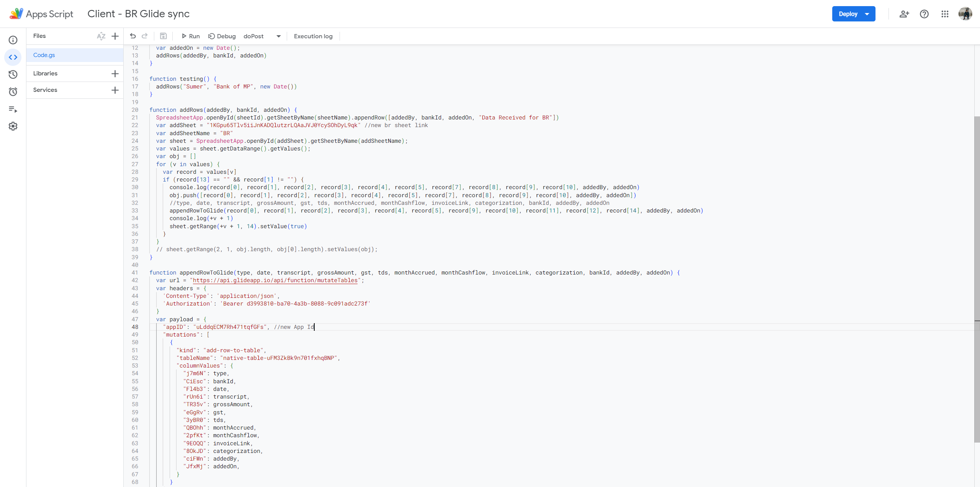Screen dimensions: 980x487
Task: Add a new file with plus icon
Action: coord(115,36)
